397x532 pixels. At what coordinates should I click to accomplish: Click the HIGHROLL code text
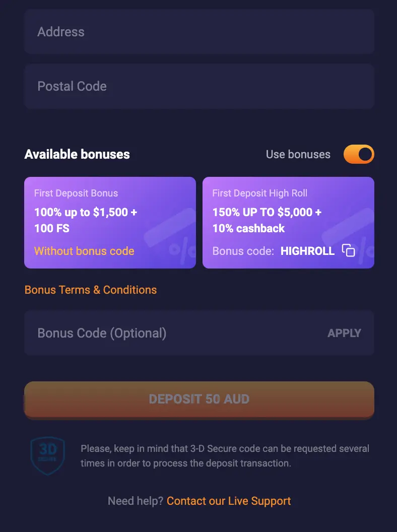pos(307,251)
